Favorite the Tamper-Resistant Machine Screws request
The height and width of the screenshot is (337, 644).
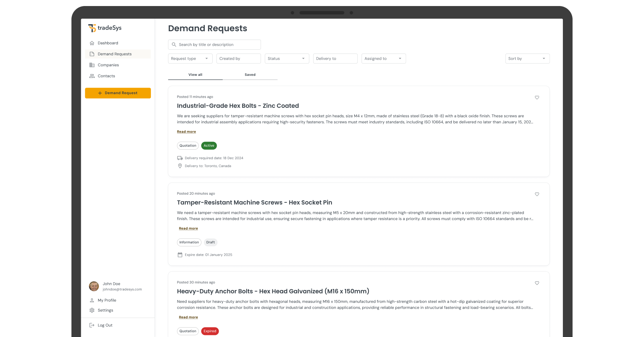[x=537, y=194]
